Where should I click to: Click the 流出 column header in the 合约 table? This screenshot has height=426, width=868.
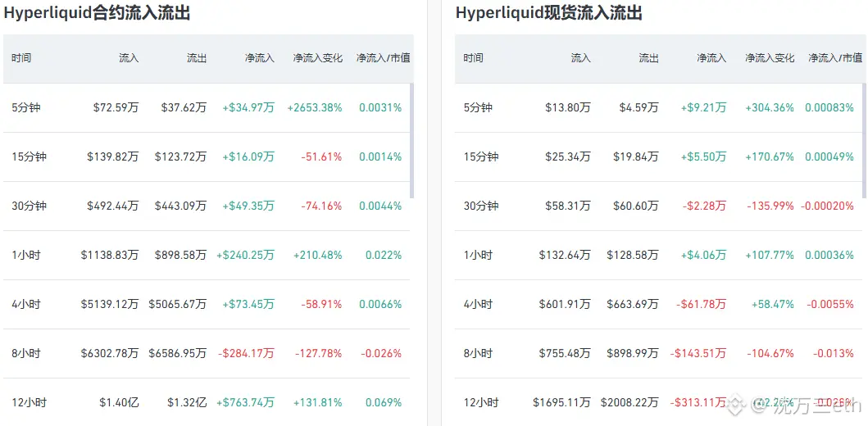click(197, 58)
